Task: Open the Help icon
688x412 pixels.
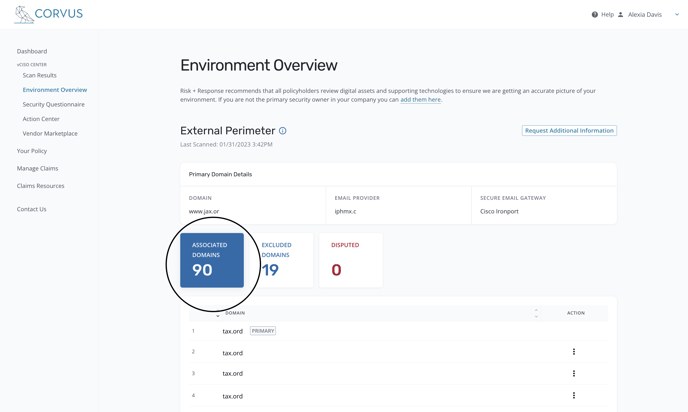Action: click(x=595, y=14)
